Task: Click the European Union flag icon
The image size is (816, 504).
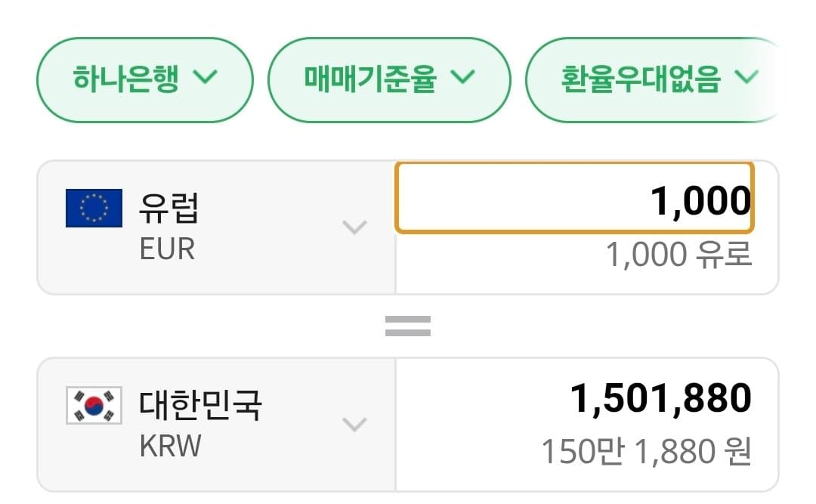Action: pyautogui.click(x=94, y=208)
